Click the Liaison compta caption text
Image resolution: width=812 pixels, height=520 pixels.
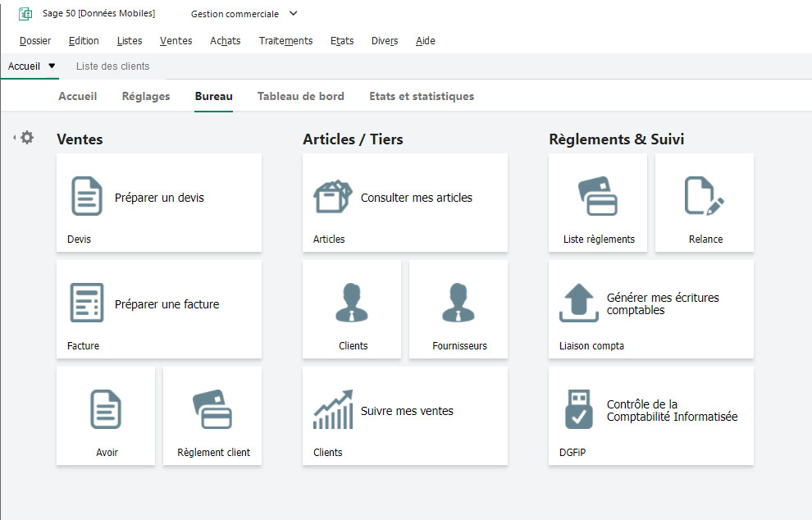[x=591, y=346]
